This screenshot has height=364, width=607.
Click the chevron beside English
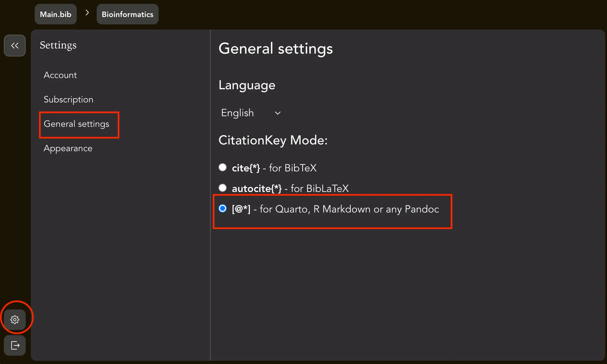point(278,113)
